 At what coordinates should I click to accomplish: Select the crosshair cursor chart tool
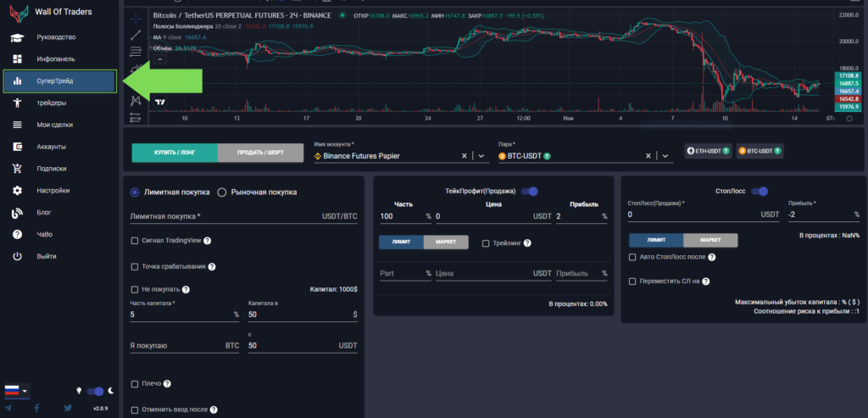coord(136,19)
